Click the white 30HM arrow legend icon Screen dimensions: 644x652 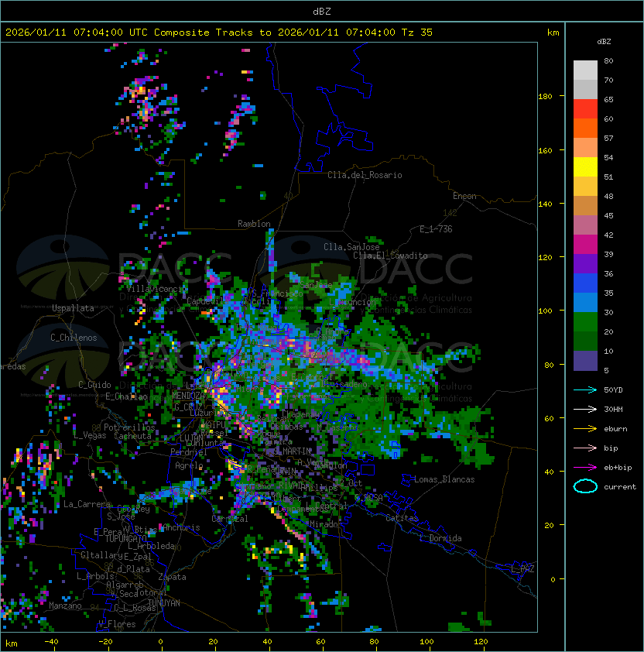coord(585,409)
